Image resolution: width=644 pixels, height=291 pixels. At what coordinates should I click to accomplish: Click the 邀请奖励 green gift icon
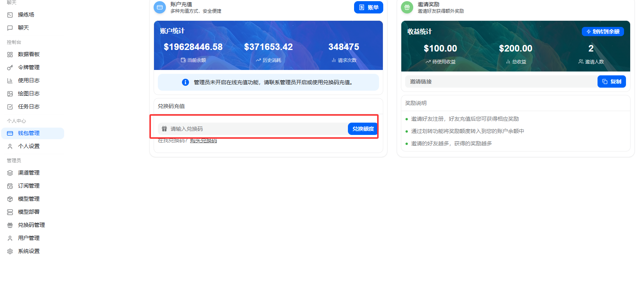(407, 7)
